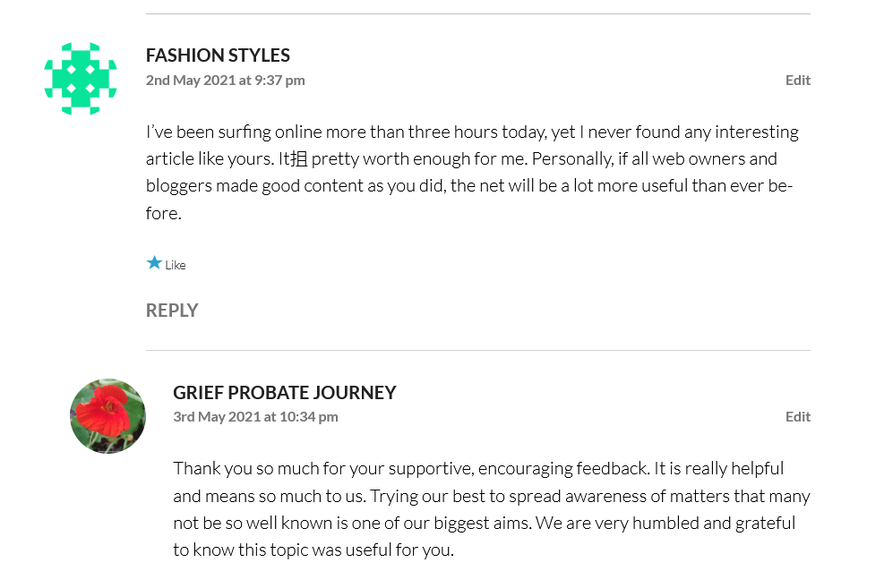884x588 pixels.
Task: Reply to the Fashion Styles comment
Action: (172, 311)
